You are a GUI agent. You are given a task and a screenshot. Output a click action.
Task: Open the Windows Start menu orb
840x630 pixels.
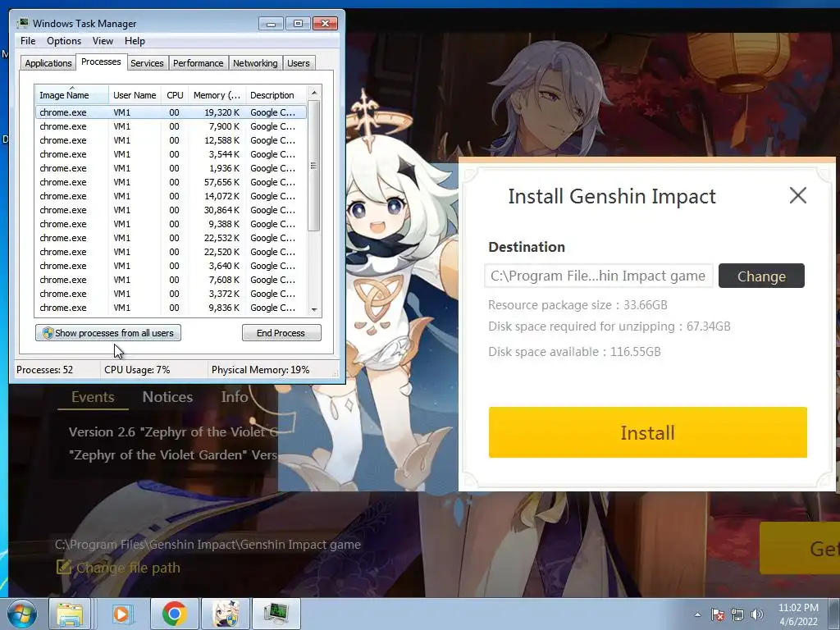22,614
